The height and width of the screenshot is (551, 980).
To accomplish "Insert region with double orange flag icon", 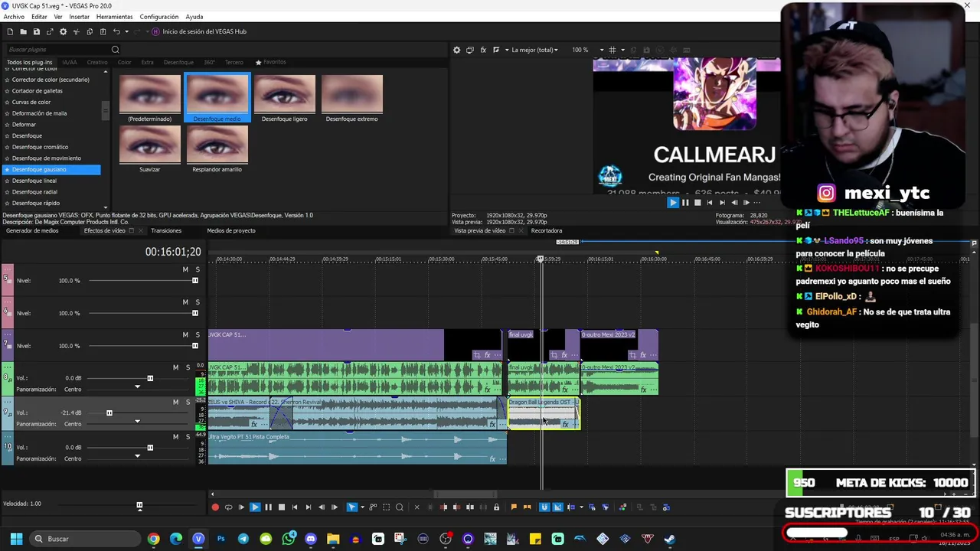I will click(527, 507).
